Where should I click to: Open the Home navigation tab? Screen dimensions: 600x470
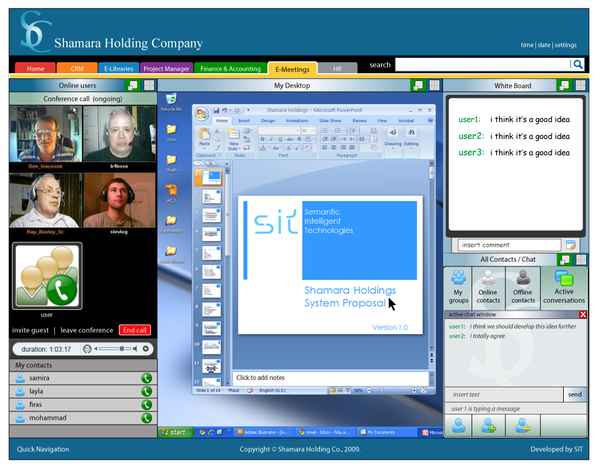(35, 68)
